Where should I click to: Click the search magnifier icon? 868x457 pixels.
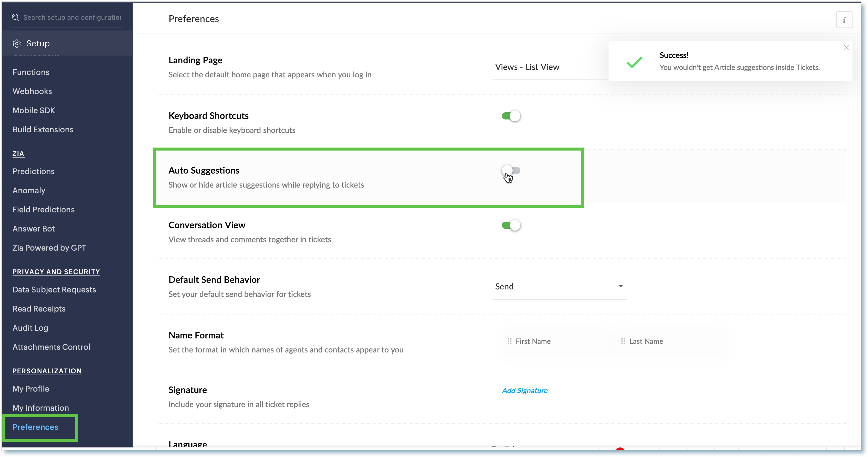(x=16, y=17)
